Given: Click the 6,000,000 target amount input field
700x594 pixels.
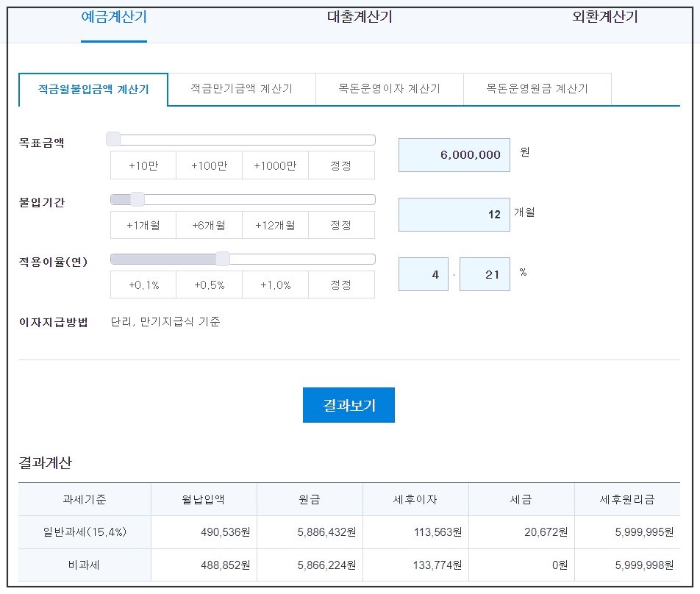Looking at the screenshot, I should pyautogui.click(x=454, y=155).
